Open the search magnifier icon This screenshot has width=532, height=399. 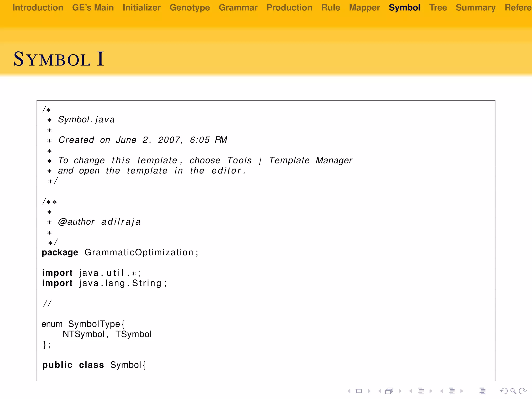[513, 391]
